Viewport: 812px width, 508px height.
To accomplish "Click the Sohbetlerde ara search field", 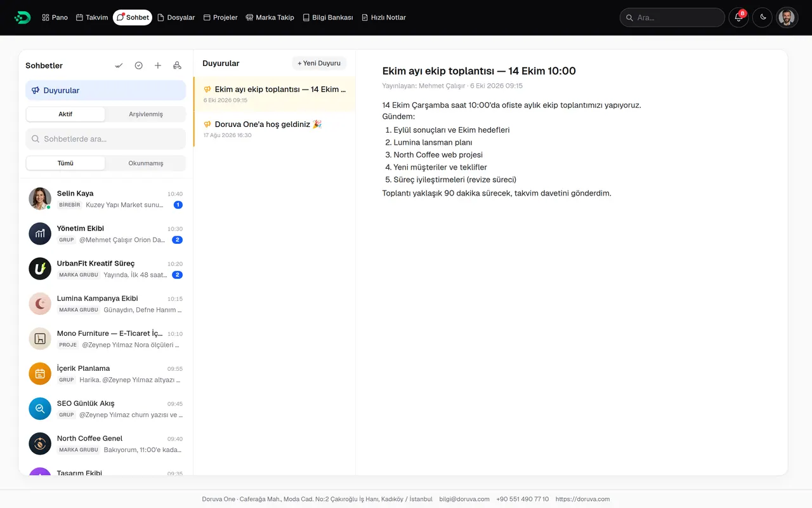I will pos(106,138).
